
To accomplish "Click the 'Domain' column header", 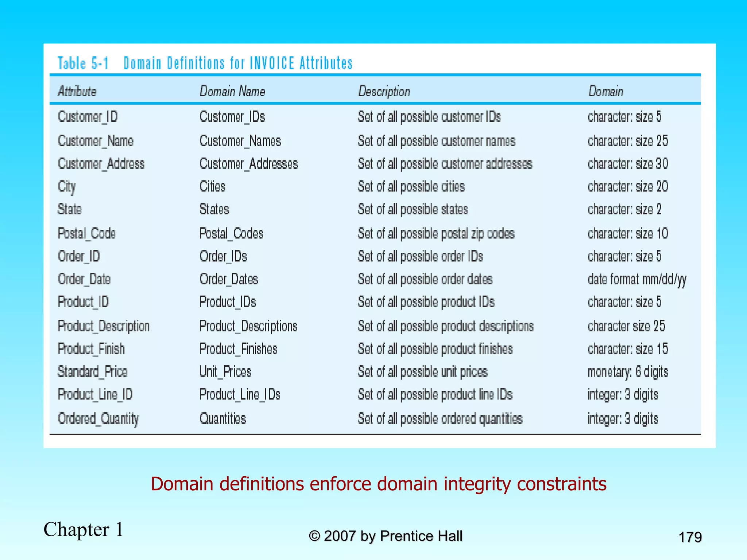I will 606,91.
